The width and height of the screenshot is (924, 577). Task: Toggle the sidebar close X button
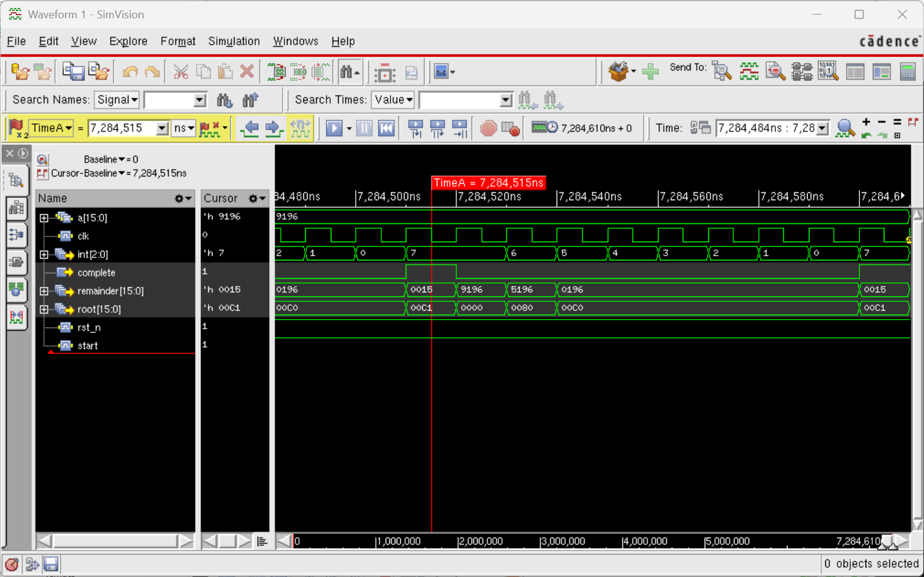[10, 153]
